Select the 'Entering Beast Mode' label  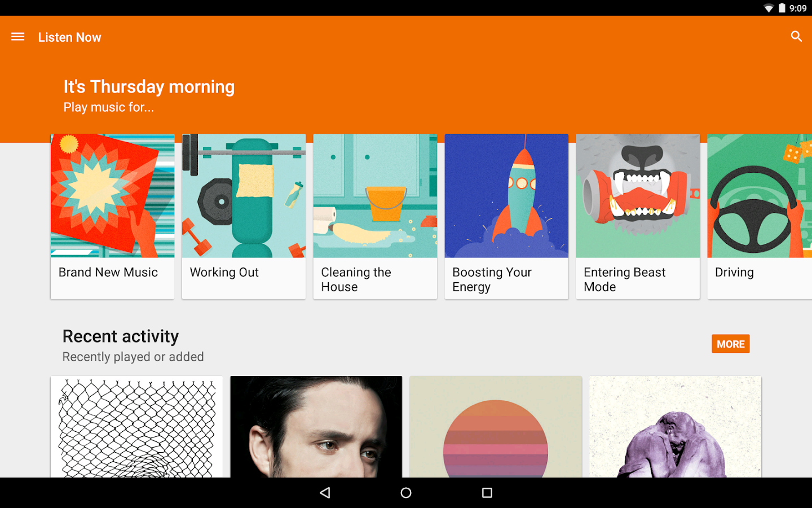point(625,279)
